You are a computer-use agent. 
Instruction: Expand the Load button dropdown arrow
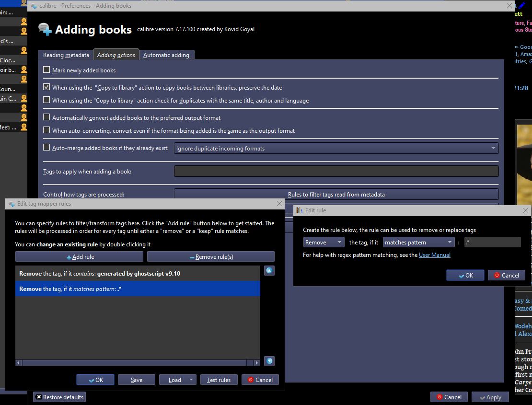coord(191,380)
